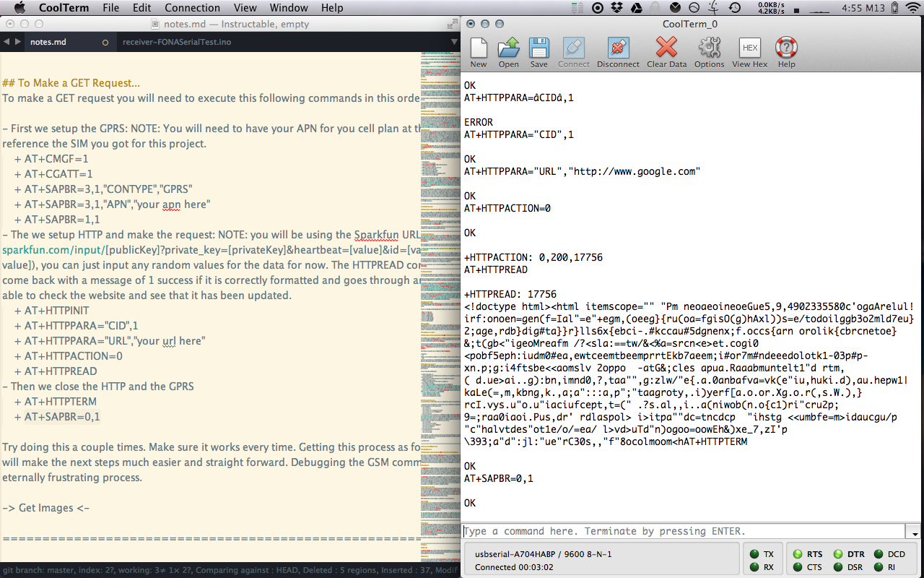Screen dimensions: 924x578
Task: Click the Dropbox icon in the menu bar
Action: pyautogui.click(x=615, y=8)
